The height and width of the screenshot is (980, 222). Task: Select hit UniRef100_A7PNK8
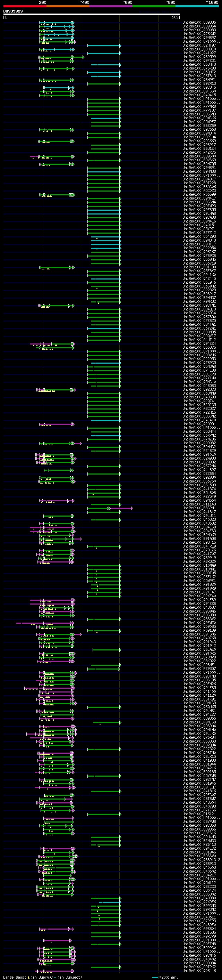(x=199, y=106)
